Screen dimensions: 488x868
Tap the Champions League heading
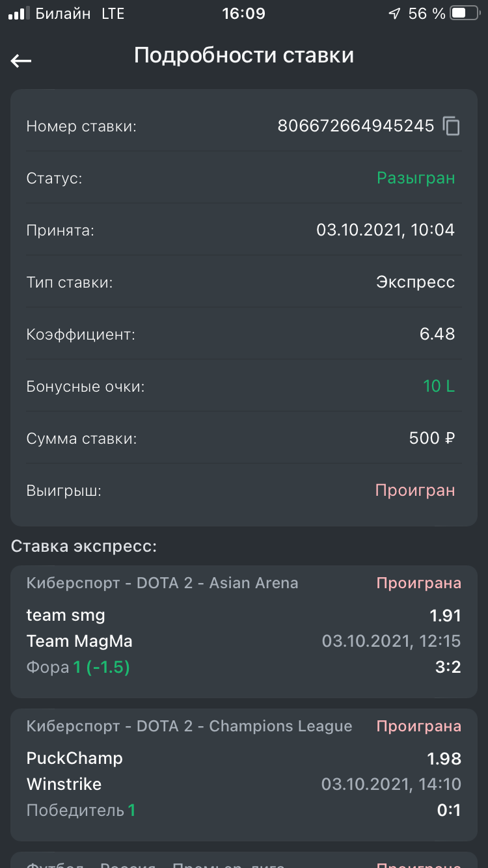[189, 726]
